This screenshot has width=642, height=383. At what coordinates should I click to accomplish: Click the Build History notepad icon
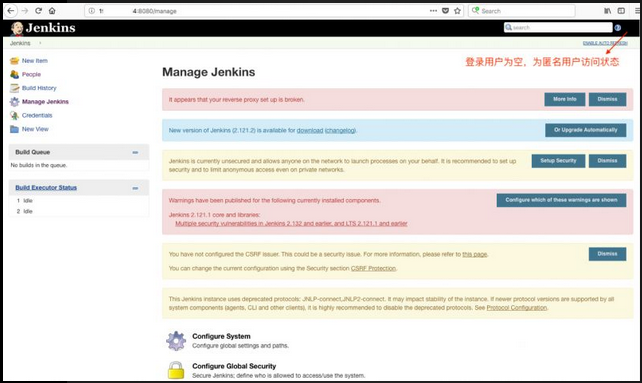click(14, 88)
